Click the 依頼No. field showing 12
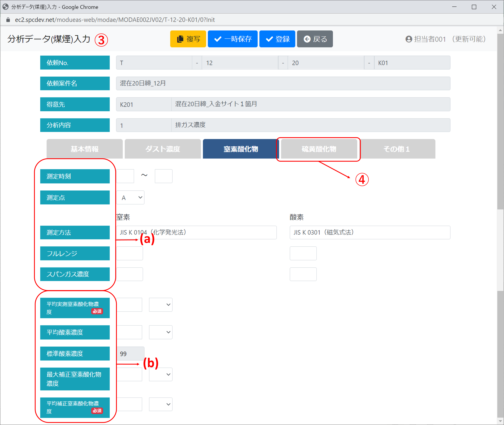 240,63
